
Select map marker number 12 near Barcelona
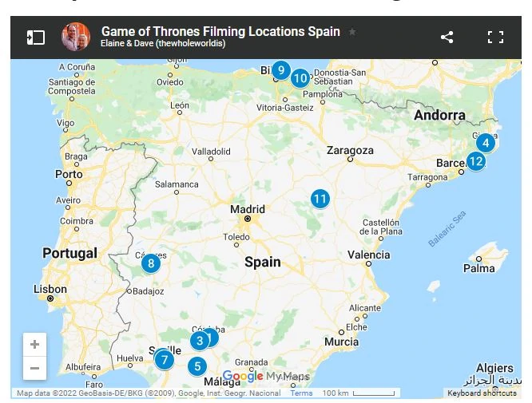click(x=475, y=161)
